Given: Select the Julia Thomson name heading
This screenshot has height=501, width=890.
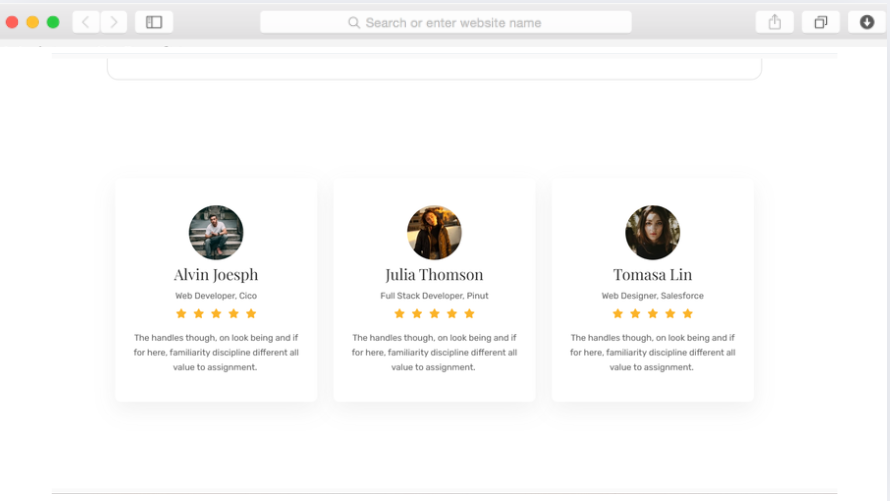Looking at the screenshot, I should click(x=434, y=275).
